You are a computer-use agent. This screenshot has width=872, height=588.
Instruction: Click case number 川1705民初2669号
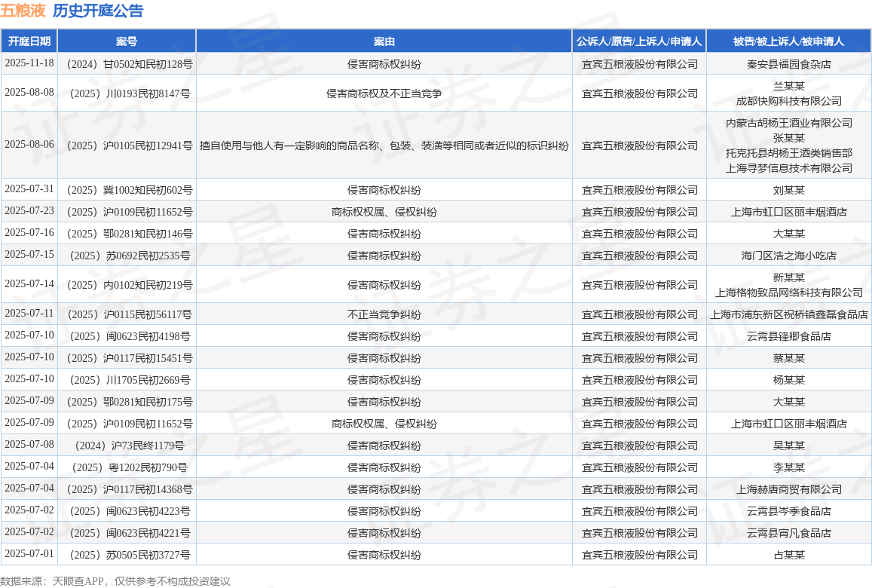pos(130,380)
